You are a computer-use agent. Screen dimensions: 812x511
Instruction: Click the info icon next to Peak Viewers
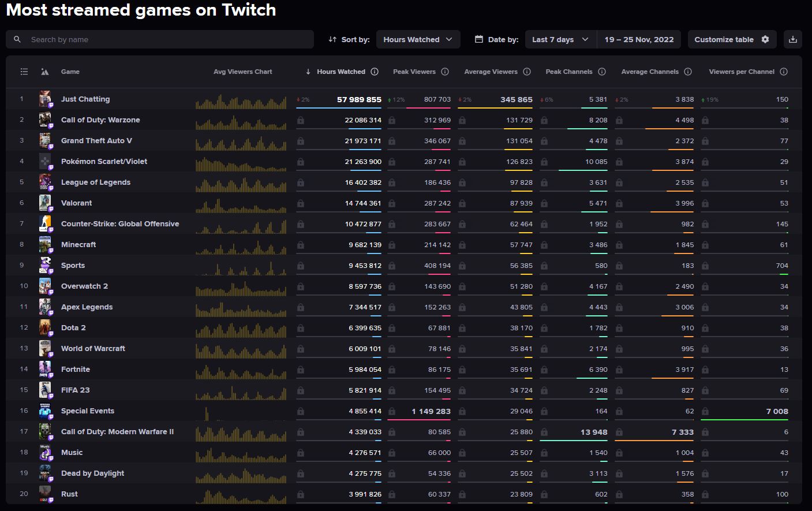tap(445, 72)
